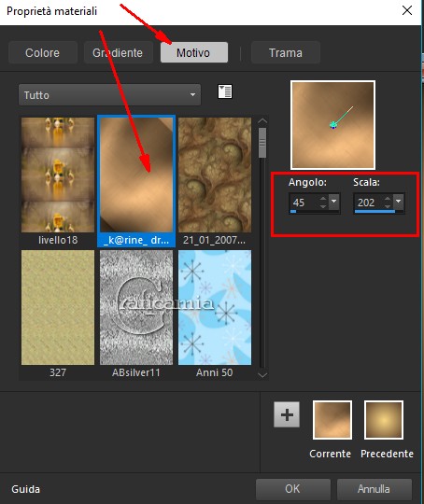Open the Trama tab
Viewport: 424px width, 504px height.
286,52
